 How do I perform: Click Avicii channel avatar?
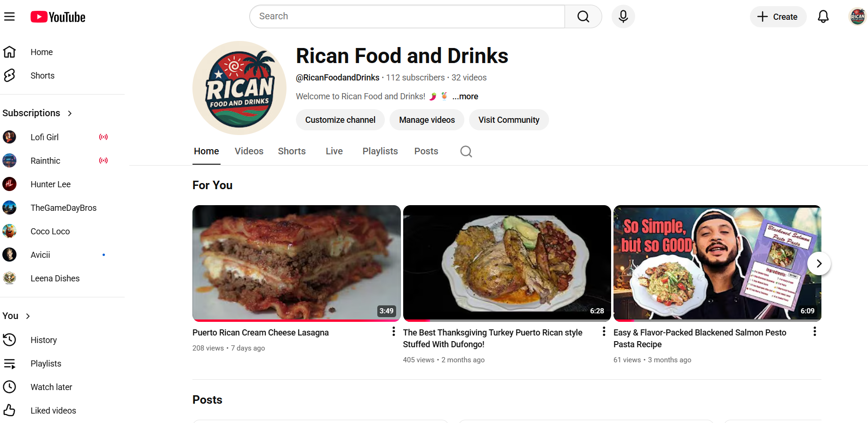point(9,255)
